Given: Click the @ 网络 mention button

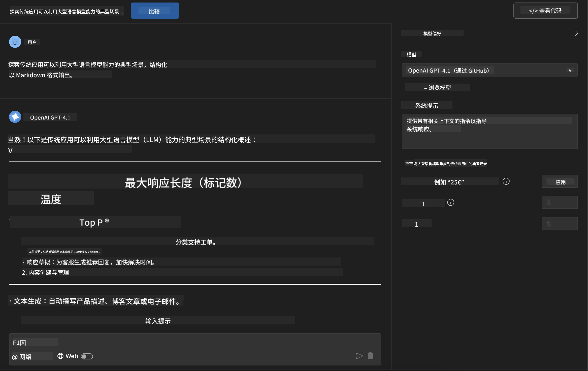Looking at the screenshot, I should coord(22,357).
